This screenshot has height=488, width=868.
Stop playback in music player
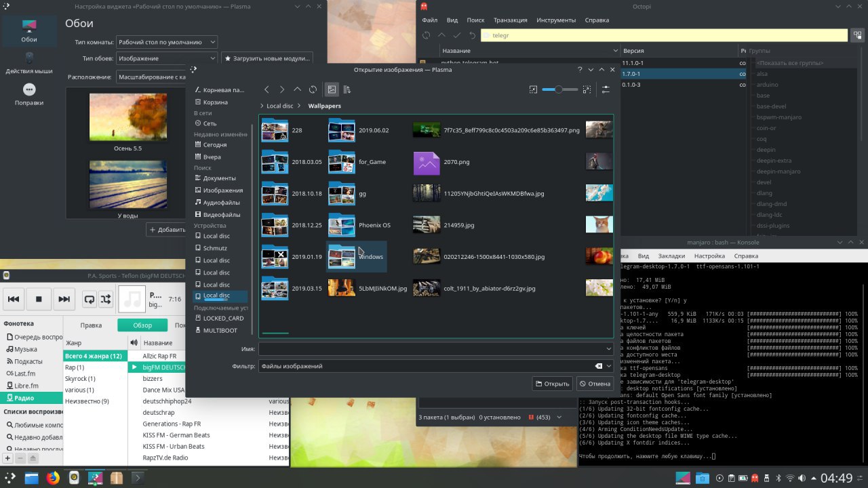[39, 299]
